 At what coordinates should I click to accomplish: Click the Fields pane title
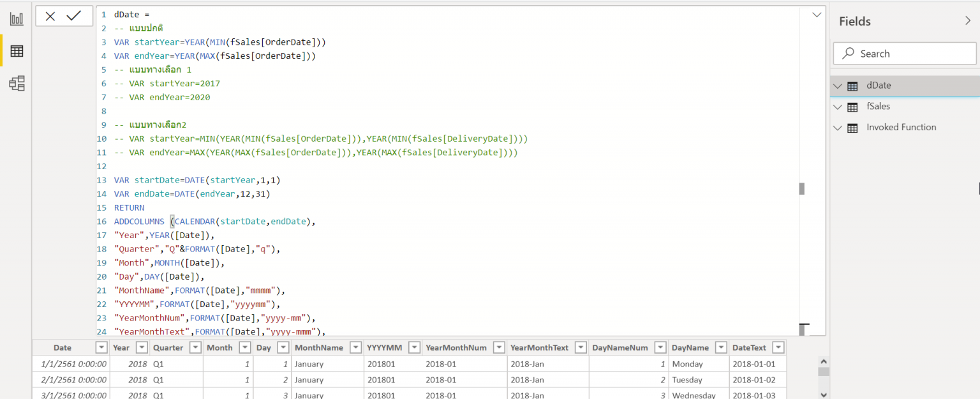(x=855, y=21)
